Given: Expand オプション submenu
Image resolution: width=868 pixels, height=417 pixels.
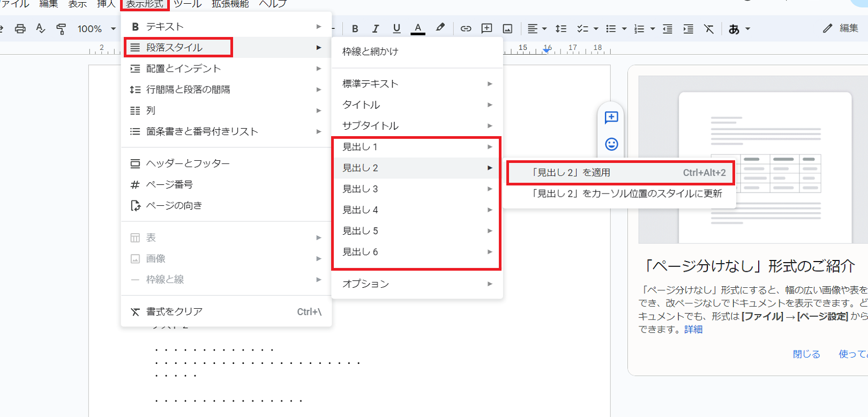Looking at the screenshot, I should point(417,284).
